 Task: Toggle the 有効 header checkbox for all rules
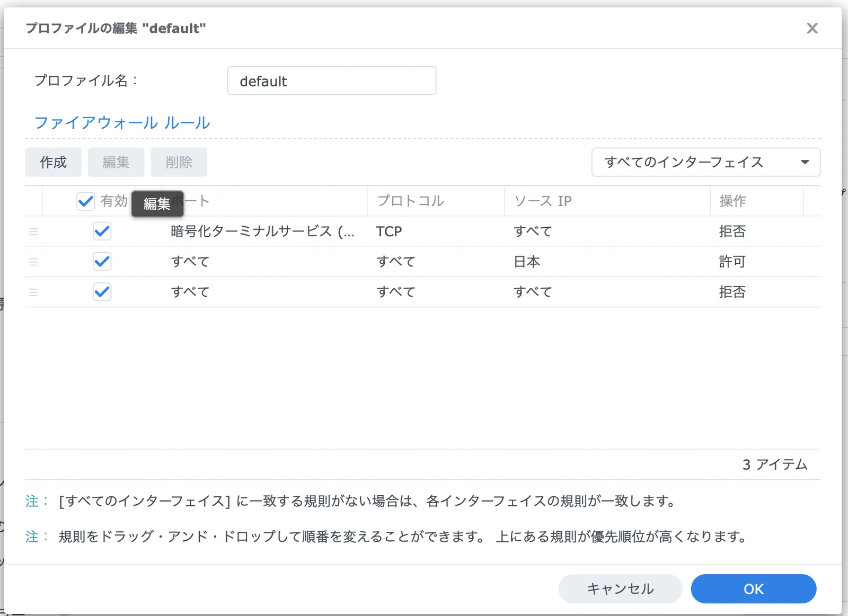coord(85,201)
